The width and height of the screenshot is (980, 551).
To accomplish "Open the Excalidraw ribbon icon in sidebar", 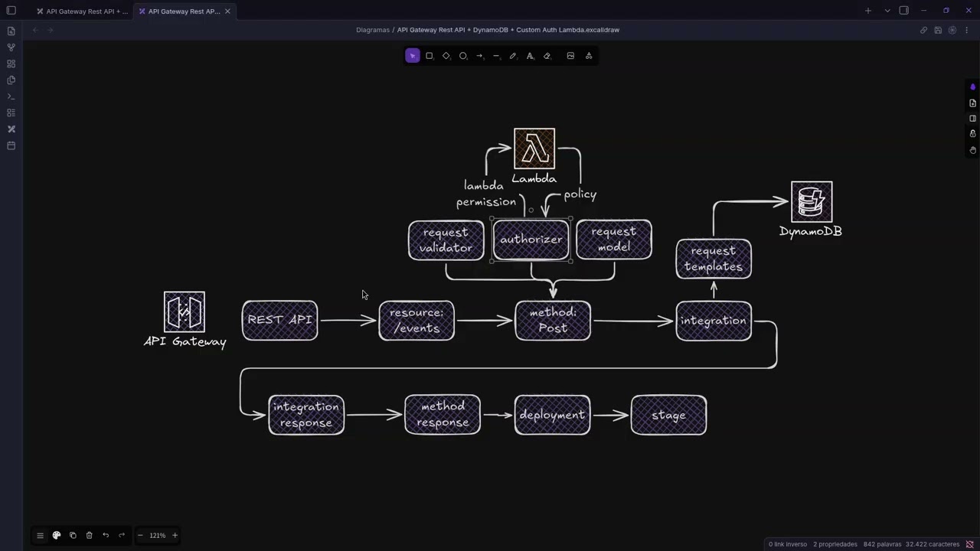I will click(x=11, y=129).
